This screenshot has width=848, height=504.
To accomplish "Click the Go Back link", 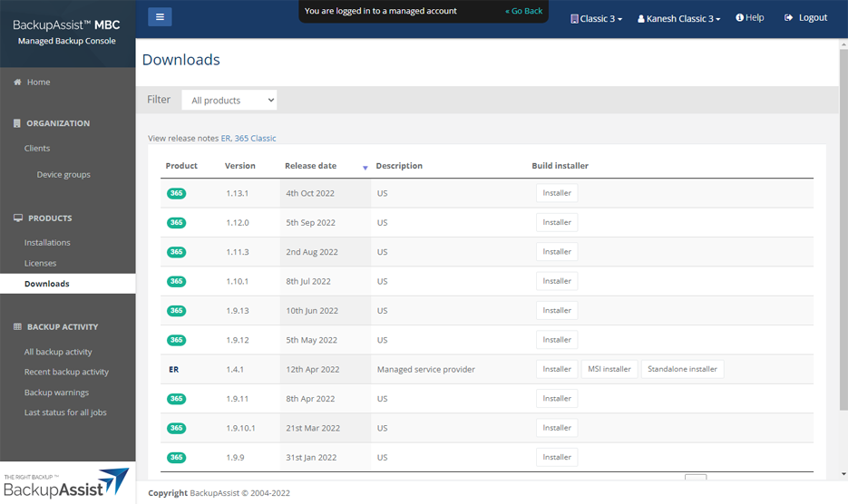I will coord(523,11).
